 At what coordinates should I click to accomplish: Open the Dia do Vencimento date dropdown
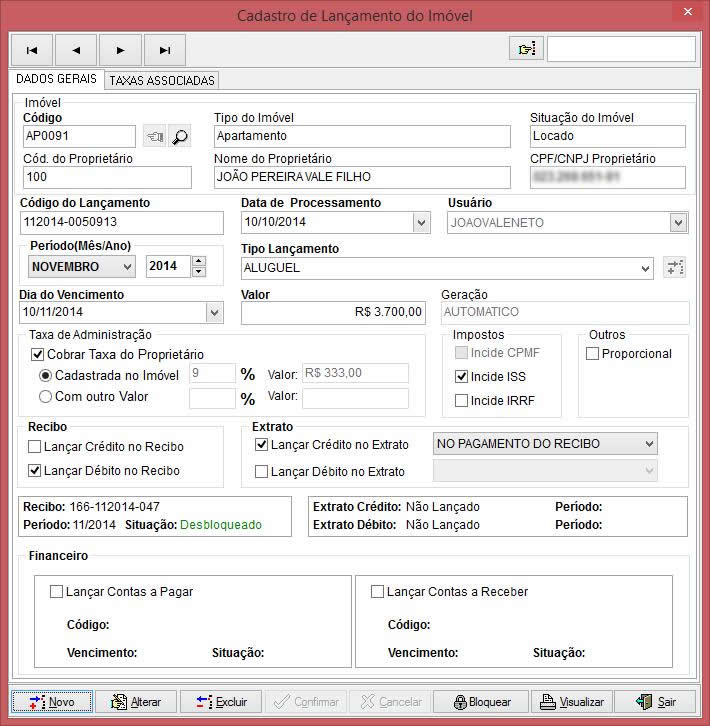click(214, 312)
